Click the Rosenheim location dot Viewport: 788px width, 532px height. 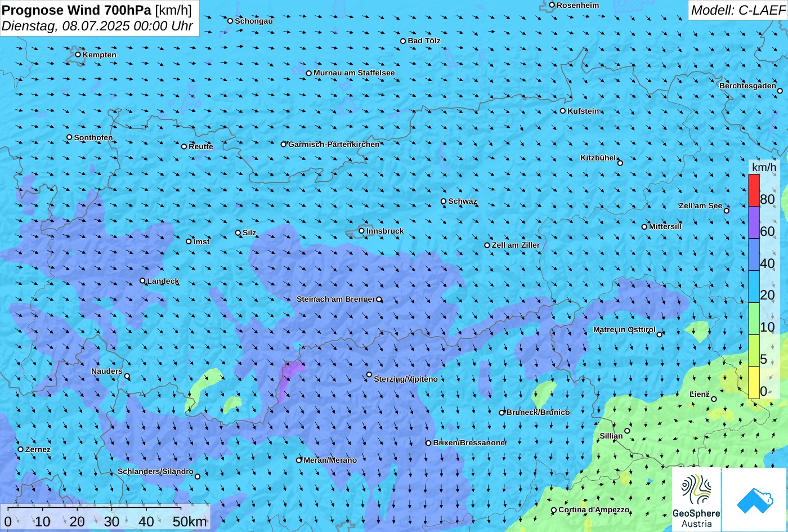coord(552,5)
